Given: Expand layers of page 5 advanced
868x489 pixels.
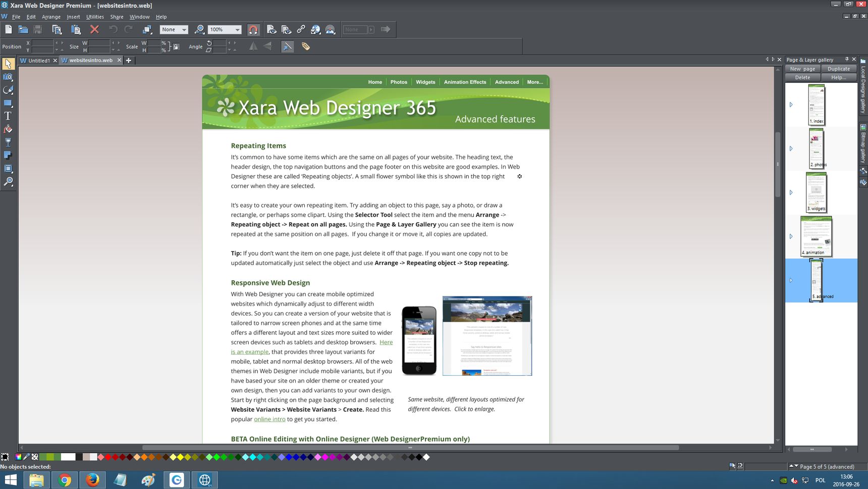Looking at the screenshot, I should pos(791,280).
